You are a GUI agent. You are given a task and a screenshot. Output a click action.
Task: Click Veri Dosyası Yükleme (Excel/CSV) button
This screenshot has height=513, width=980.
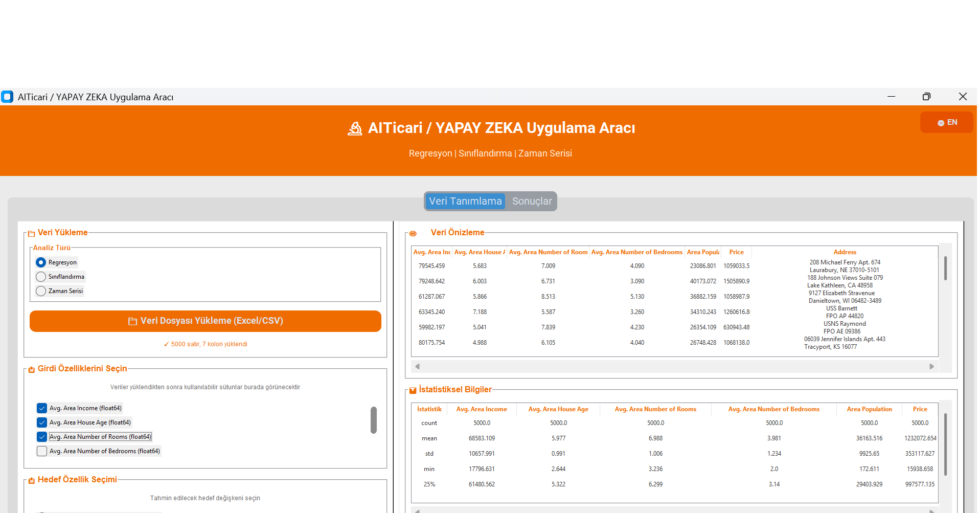(206, 321)
